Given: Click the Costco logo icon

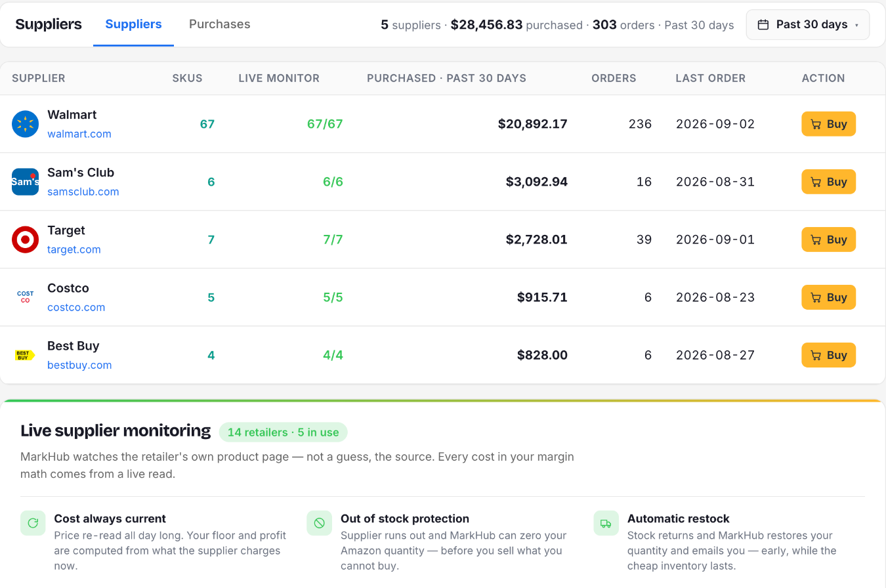Looking at the screenshot, I should (25, 297).
